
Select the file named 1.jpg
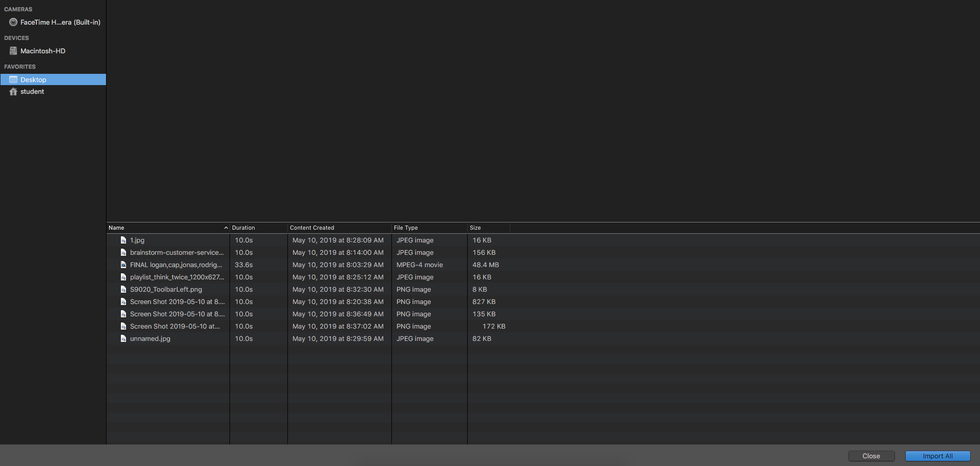[137, 240]
